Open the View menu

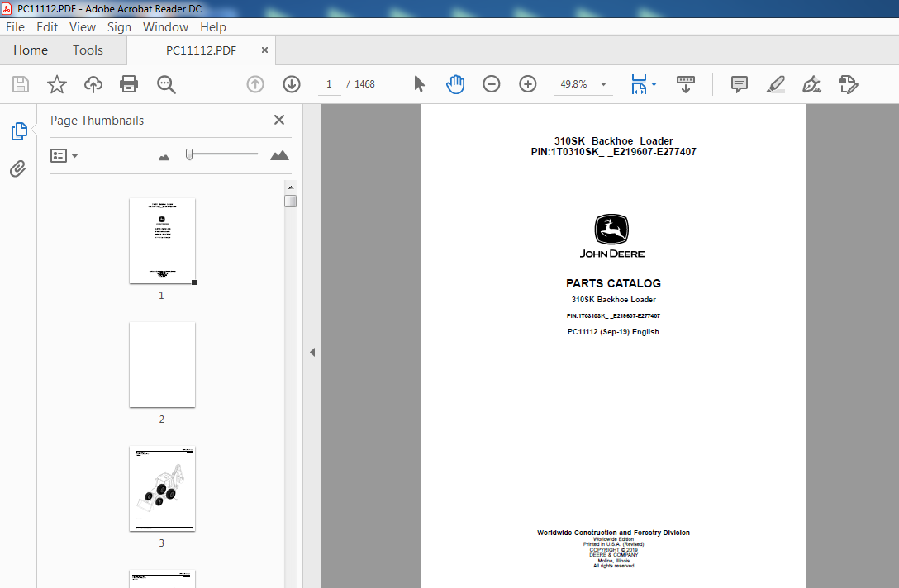[83, 27]
